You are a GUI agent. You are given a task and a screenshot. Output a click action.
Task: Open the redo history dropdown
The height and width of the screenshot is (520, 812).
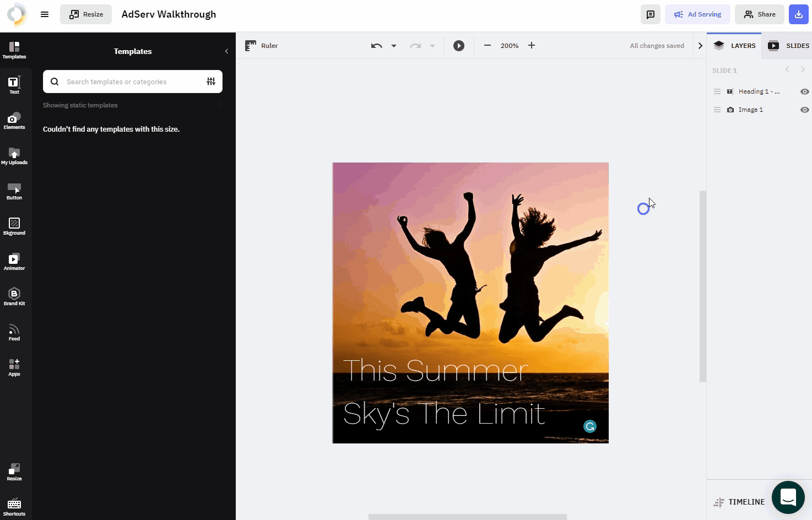tap(432, 46)
